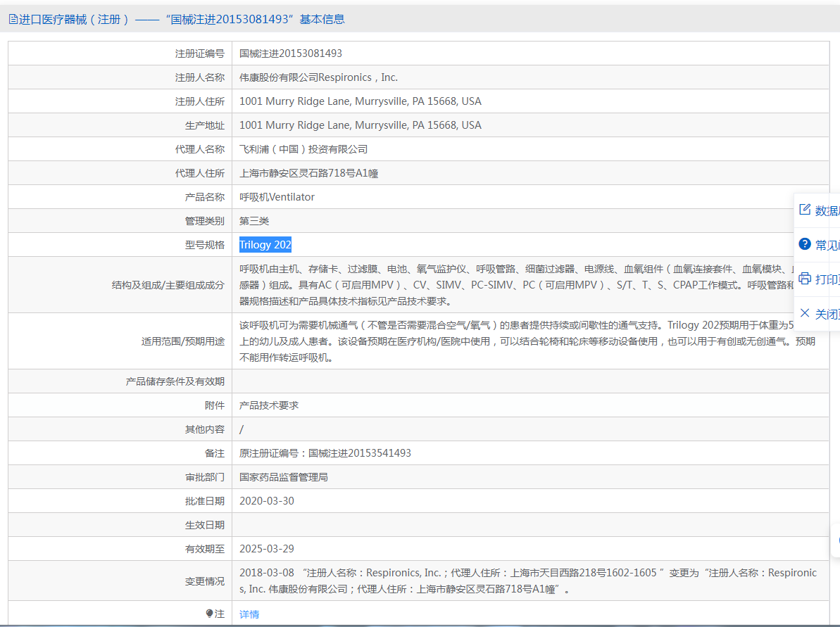840x627 pixels.
Task: Click the 适用范围/预期用途 label
Action: pyautogui.click(x=182, y=341)
